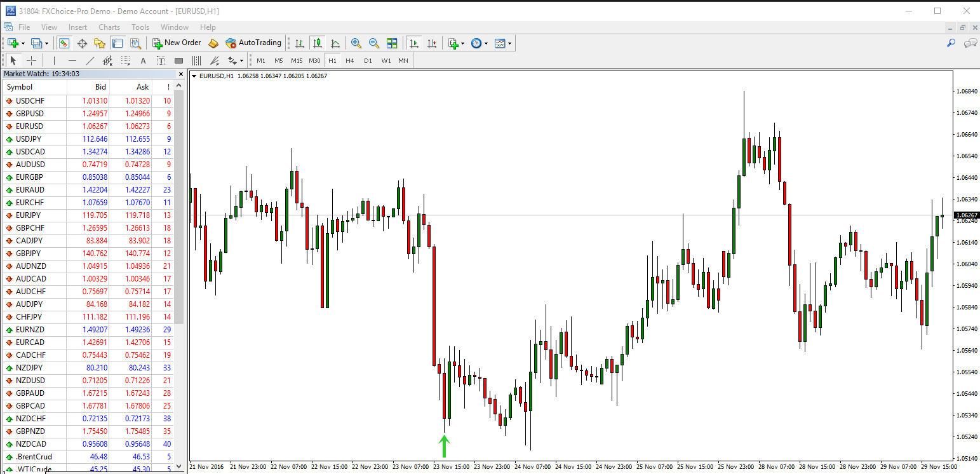This screenshot has width=980, height=474.
Task: Open the Charts menu
Action: tap(109, 27)
